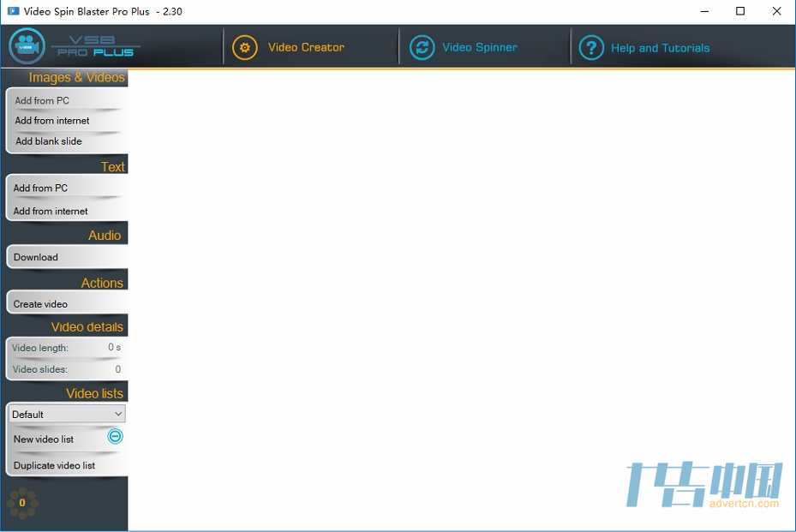The width and height of the screenshot is (796, 532).
Task: Click the Video lists section header
Action: [94, 393]
